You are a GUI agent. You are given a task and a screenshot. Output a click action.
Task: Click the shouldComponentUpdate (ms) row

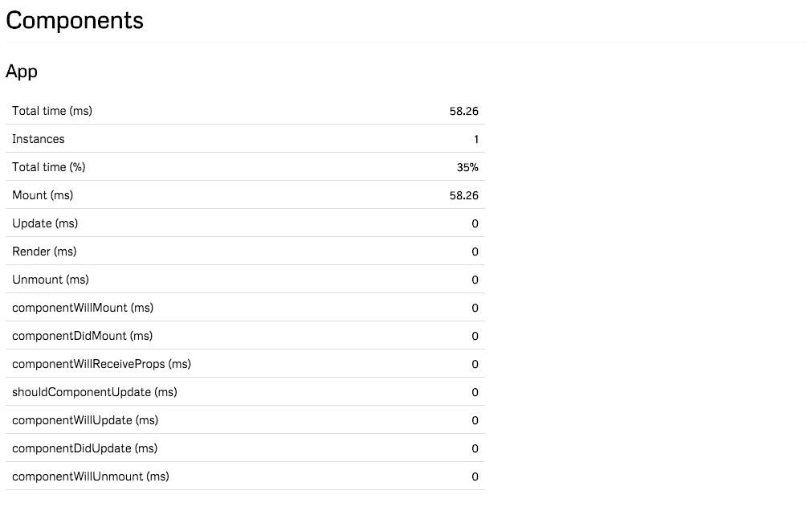click(x=245, y=391)
